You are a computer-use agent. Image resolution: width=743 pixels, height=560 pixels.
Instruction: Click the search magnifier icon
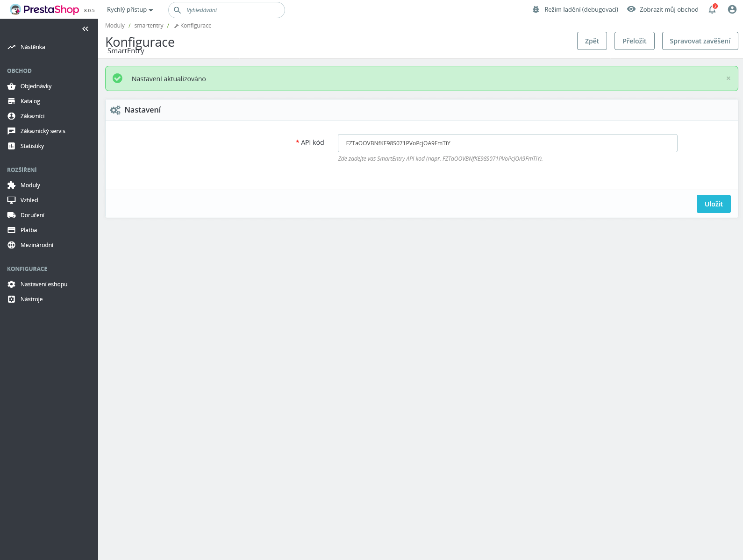point(178,10)
